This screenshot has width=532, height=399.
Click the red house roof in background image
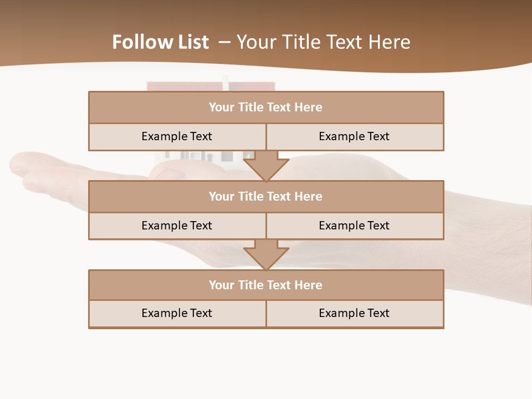click(x=183, y=86)
